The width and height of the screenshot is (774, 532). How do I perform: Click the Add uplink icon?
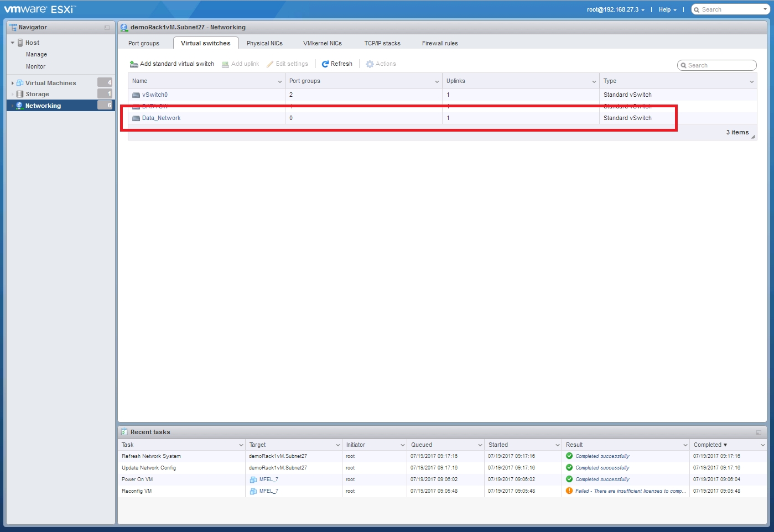225,64
